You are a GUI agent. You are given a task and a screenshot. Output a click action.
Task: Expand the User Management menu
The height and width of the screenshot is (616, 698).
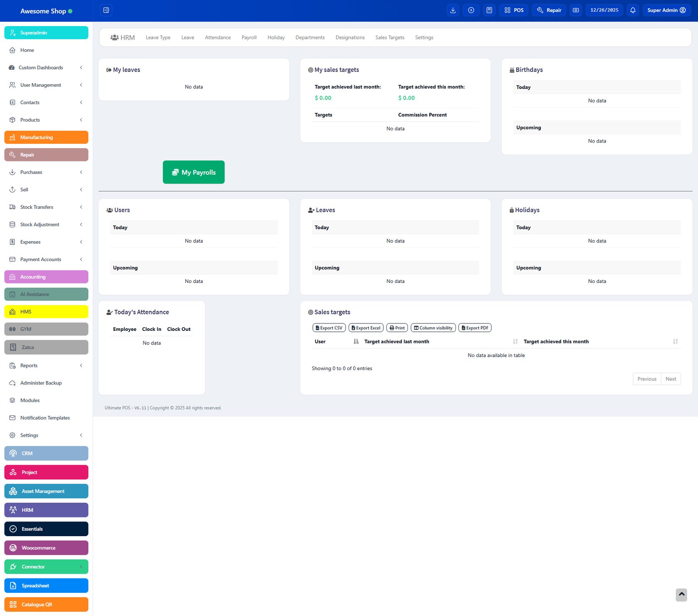click(x=46, y=85)
